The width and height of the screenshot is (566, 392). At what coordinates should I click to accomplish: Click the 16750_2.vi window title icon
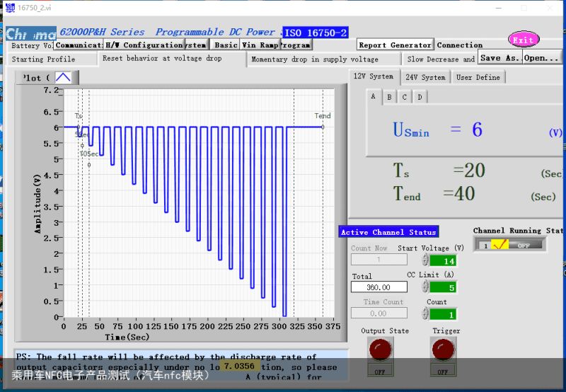click(x=10, y=8)
